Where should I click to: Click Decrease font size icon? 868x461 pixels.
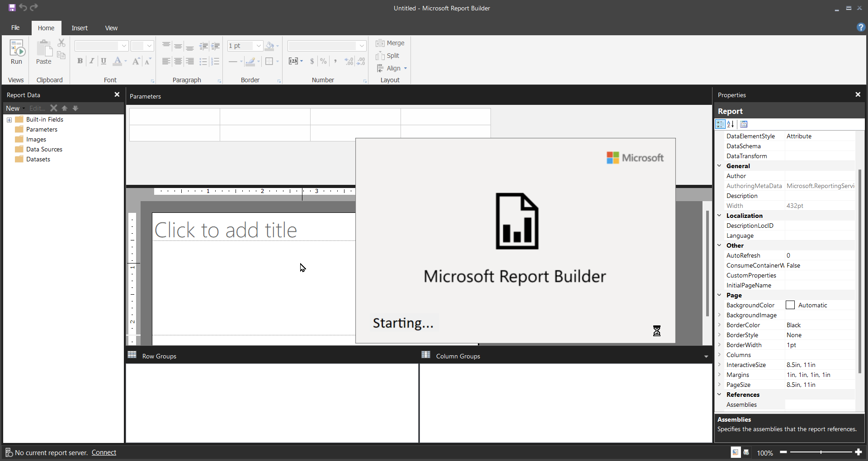click(147, 61)
